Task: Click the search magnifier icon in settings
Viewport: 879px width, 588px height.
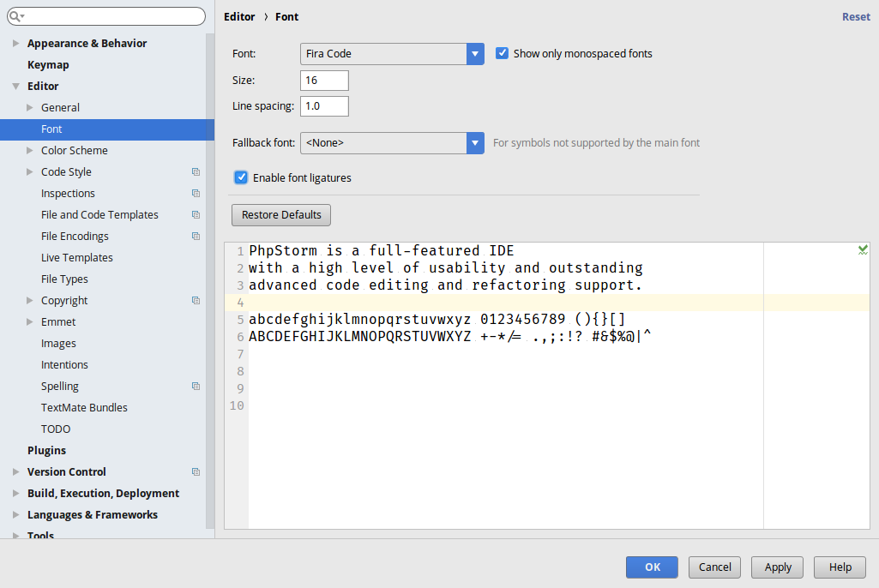Action: (15, 16)
